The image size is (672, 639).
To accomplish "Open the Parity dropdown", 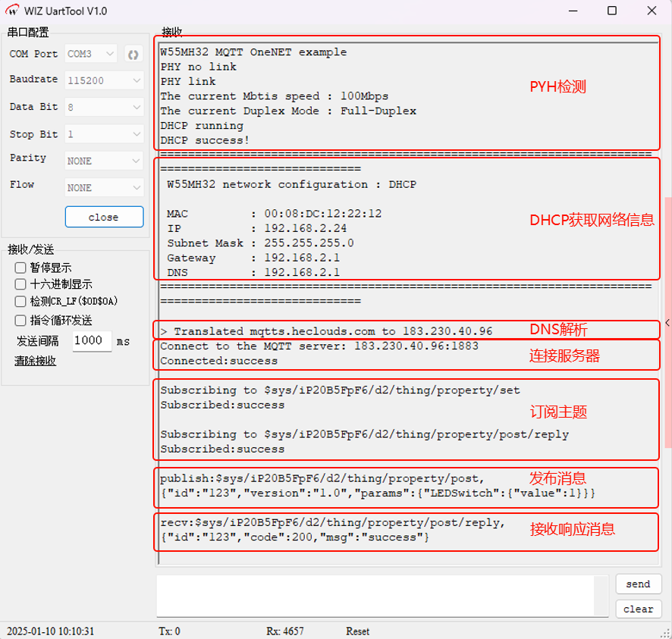I will 104,161.
